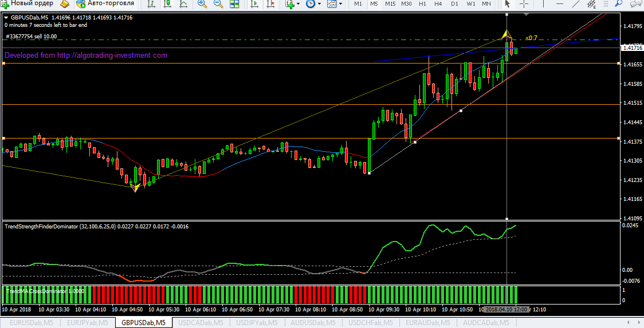
Task: Zoom out on the chart
Action: click(x=218, y=4)
